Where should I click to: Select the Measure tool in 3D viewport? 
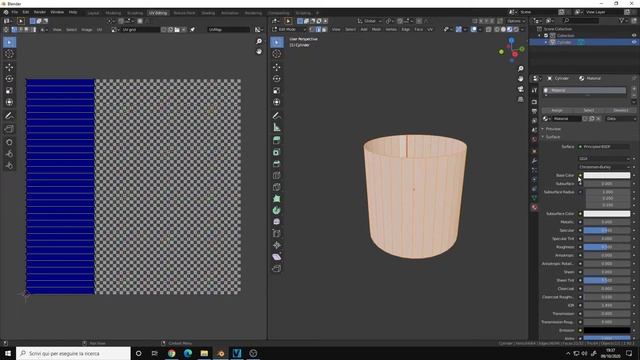click(x=277, y=128)
